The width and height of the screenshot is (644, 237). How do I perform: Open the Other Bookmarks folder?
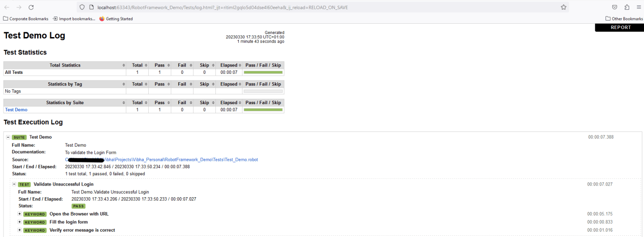(624, 19)
